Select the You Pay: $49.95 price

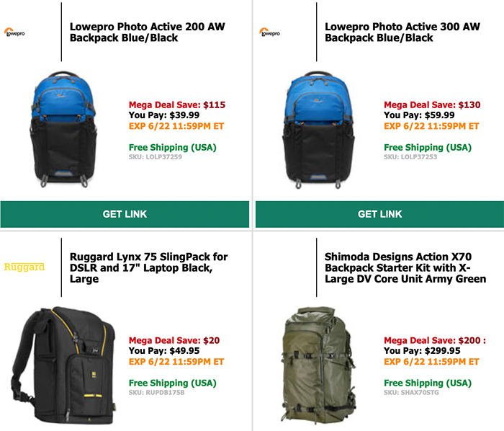pyautogui.click(x=164, y=350)
